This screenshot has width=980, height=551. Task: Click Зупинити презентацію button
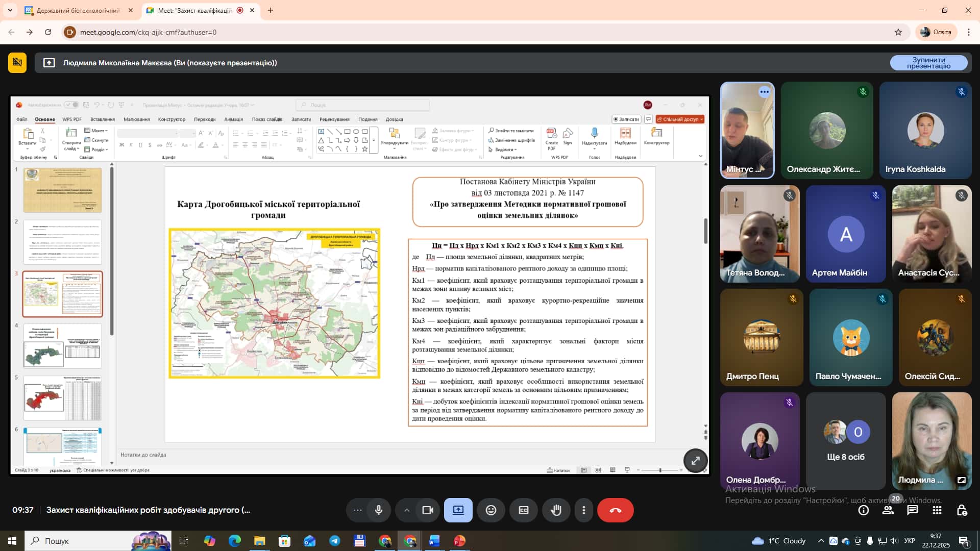pos(928,63)
